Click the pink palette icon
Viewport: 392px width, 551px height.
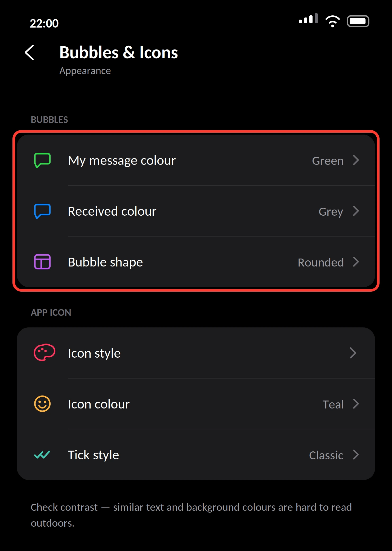coord(44,353)
